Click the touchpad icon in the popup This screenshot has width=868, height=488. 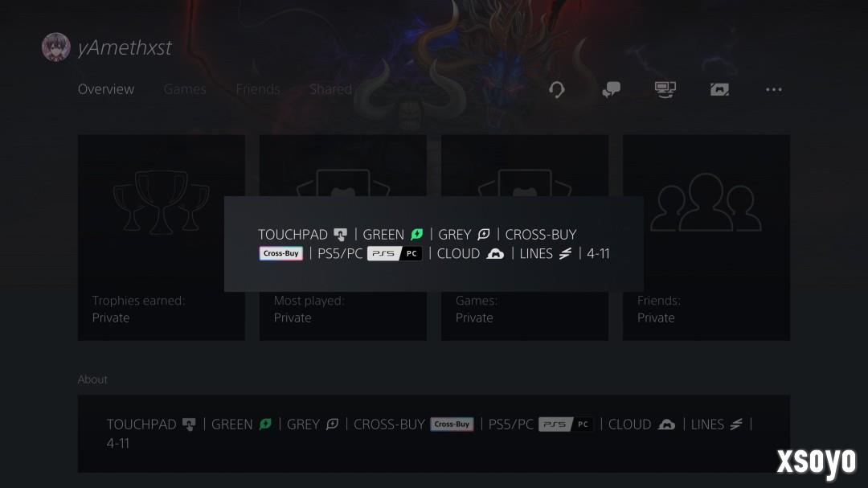[x=341, y=235]
